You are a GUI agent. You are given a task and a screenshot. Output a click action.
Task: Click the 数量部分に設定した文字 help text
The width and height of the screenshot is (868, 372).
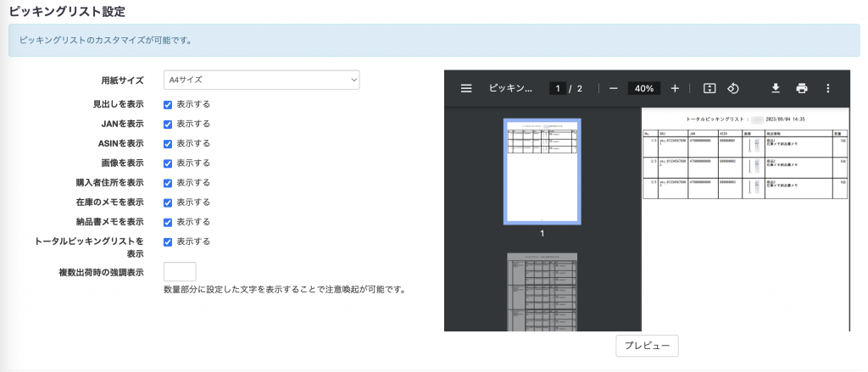[x=285, y=290]
